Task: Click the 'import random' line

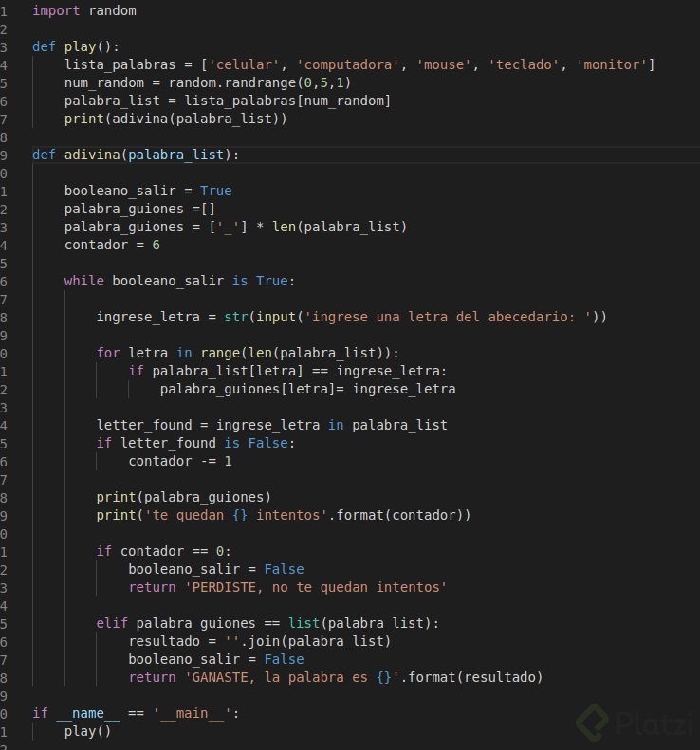Action: coord(84,10)
